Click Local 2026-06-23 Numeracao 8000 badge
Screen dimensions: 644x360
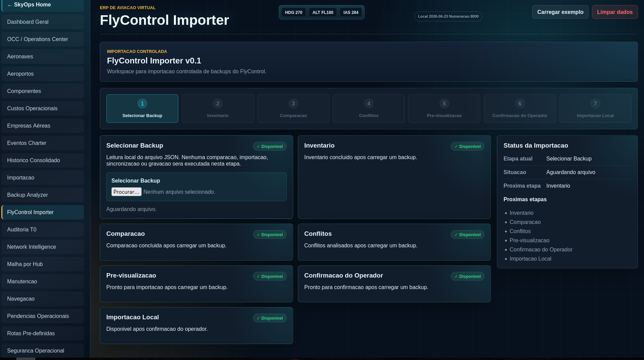[x=448, y=16]
